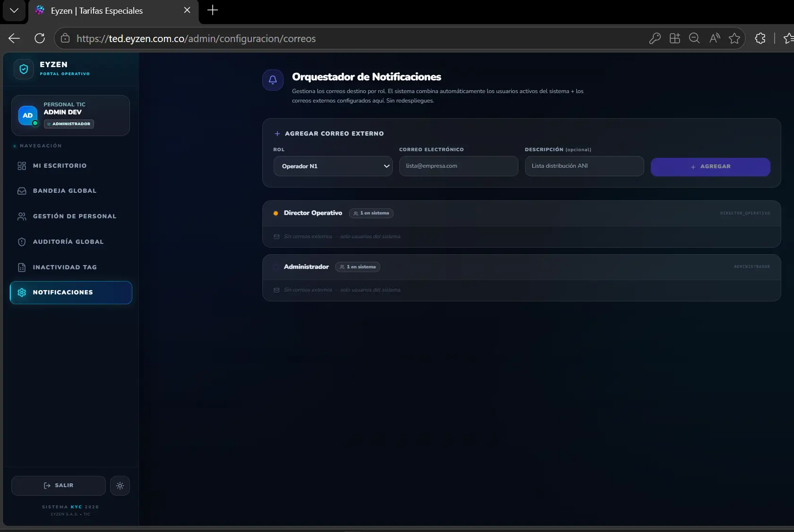
Task: Click the browser apps grid-plus icon
Action: 675,39
